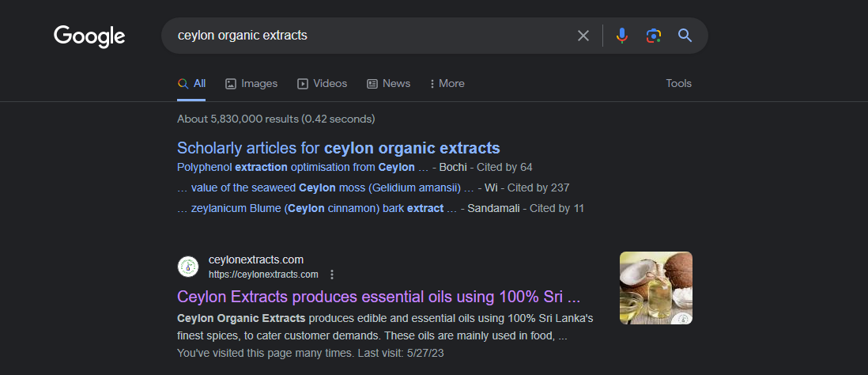Open the seaweed Ceylon moss article
The image size is (868, 375).
click(326, 187)
